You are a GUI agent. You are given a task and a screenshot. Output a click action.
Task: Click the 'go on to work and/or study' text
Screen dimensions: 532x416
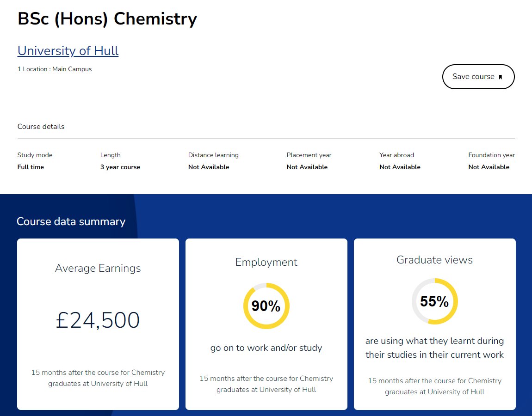pos(266,348)
